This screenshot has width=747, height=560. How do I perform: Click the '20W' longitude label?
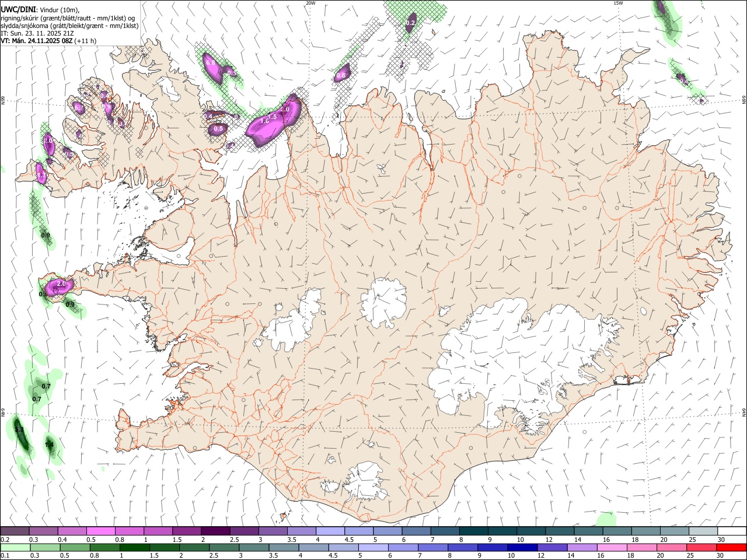point(310,3)
